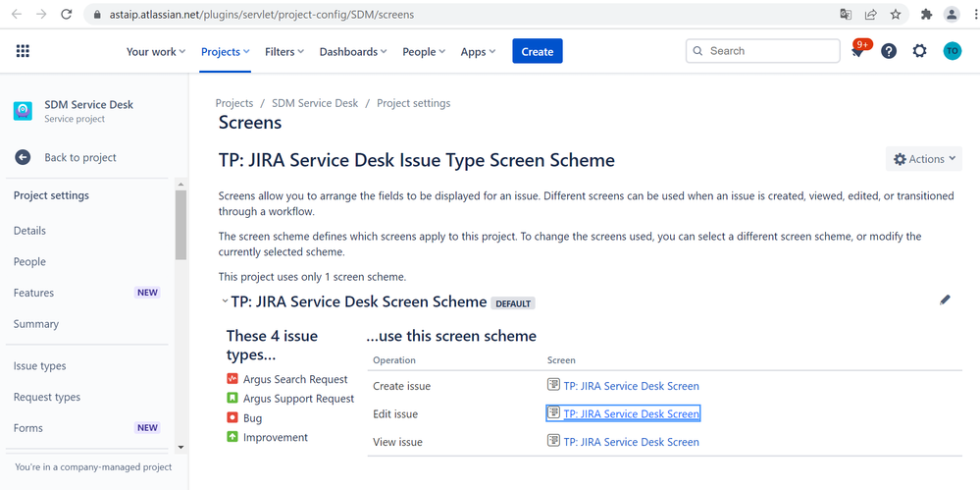Bookmark this page with star icon
Viewport: 980px width, 490px height.
896,14
